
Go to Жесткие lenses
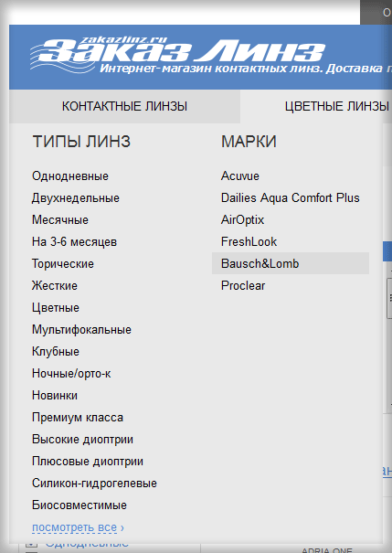[55, 286]
